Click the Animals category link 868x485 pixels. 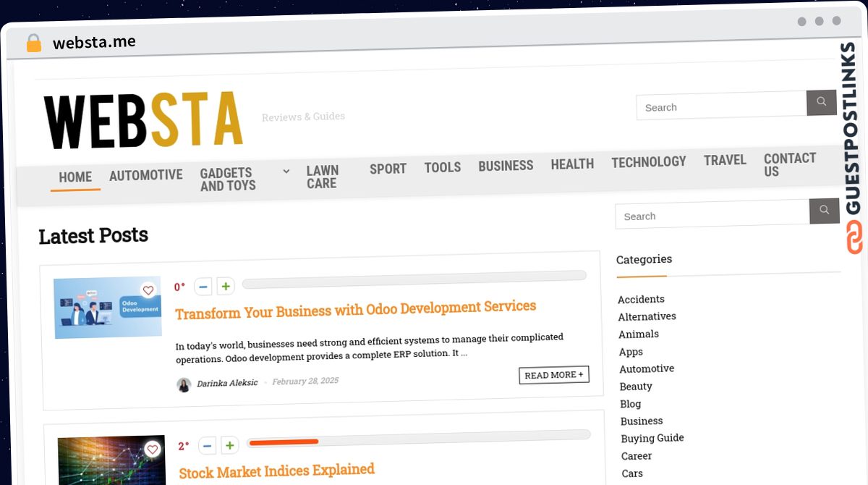[x=639, y=334]
